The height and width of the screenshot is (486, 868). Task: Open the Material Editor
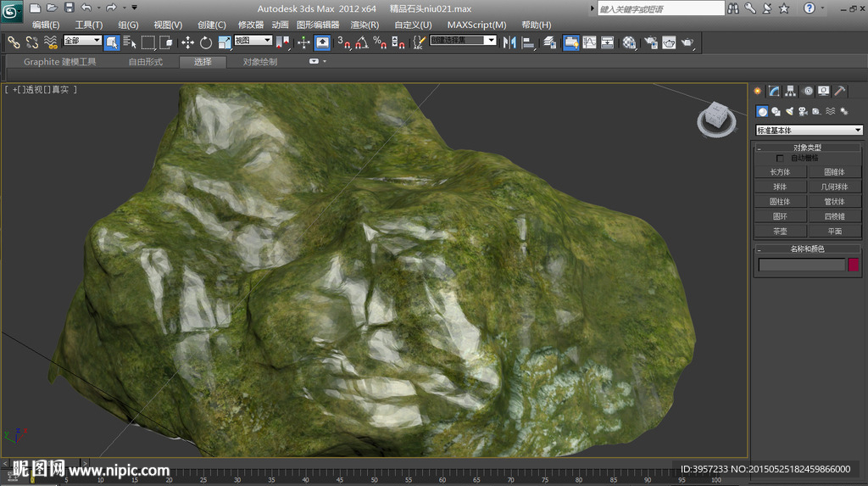coord(629,42)
